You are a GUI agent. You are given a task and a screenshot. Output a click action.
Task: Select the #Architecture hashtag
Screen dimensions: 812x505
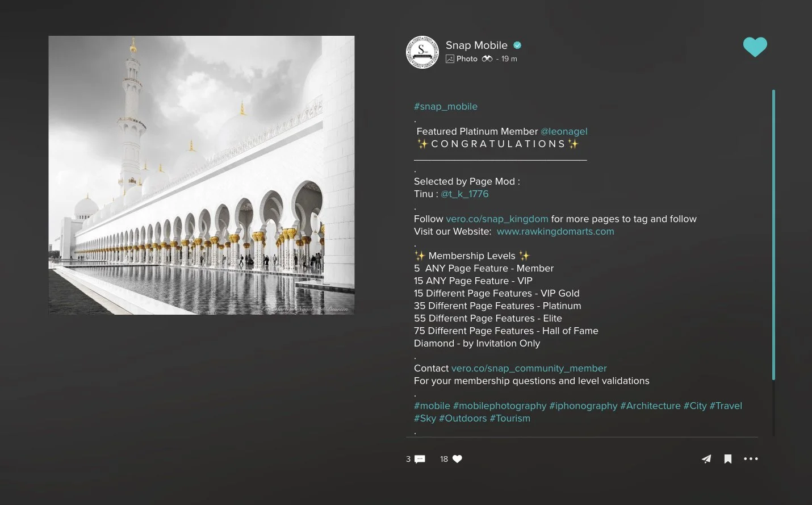[x=650, y=406]
